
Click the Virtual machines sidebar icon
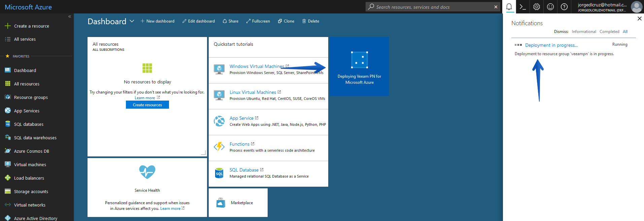[8, 164]
